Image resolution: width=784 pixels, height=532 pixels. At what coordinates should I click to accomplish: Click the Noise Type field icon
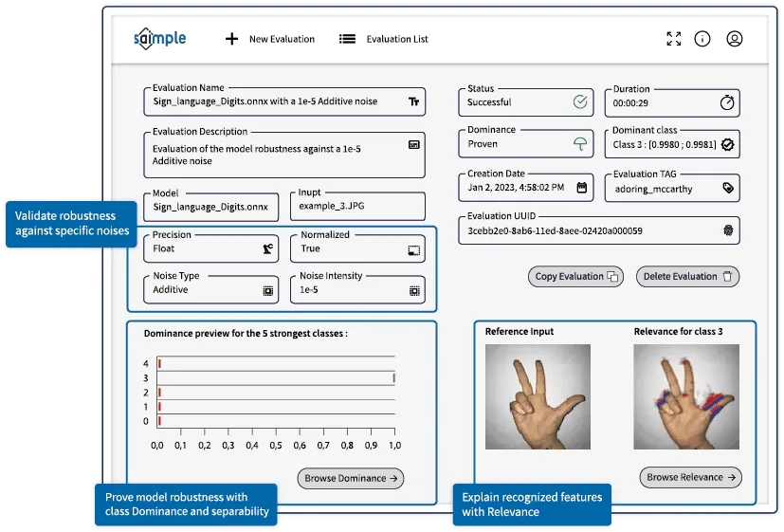268,291
